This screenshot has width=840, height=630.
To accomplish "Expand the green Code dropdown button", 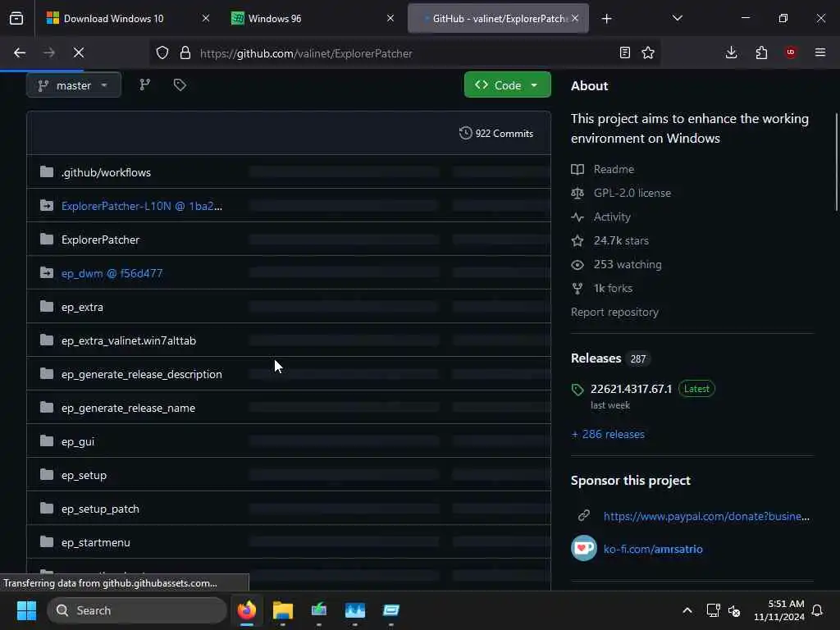I will tap(507, 85).
